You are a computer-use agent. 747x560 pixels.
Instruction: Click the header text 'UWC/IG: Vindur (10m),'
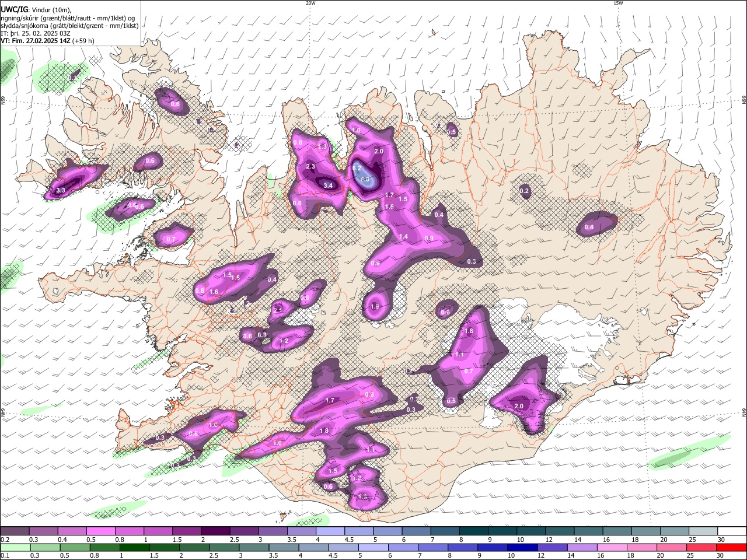(x=36, y=10)
